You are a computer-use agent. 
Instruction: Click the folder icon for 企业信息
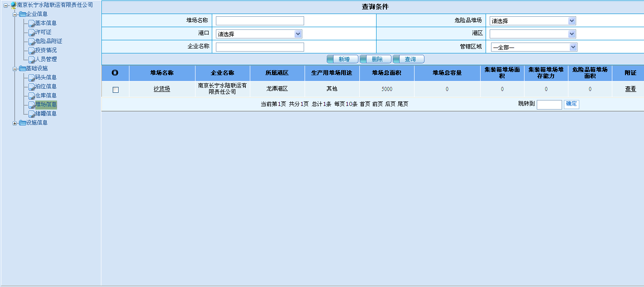pyautogui.click(x=22, y=14)
